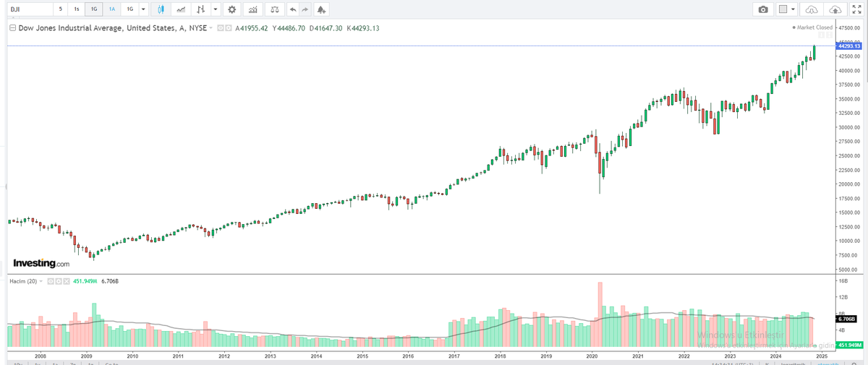This screenshot has height=365, width=868.
Task: Select the bar chart style icon
Action: click(x=201, y=9)
